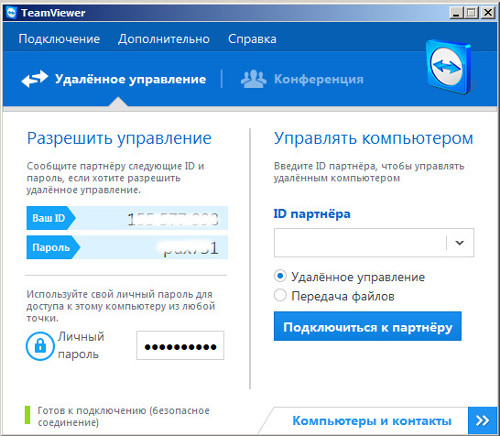Viewport: 500px width, 436px height.
Task: Click the green connection status indicator
Action: point(27,415)
